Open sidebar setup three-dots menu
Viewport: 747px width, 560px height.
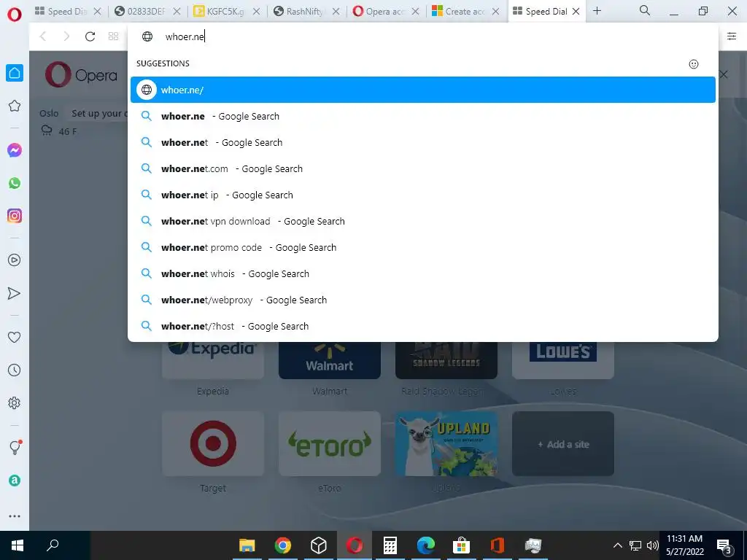15,516
